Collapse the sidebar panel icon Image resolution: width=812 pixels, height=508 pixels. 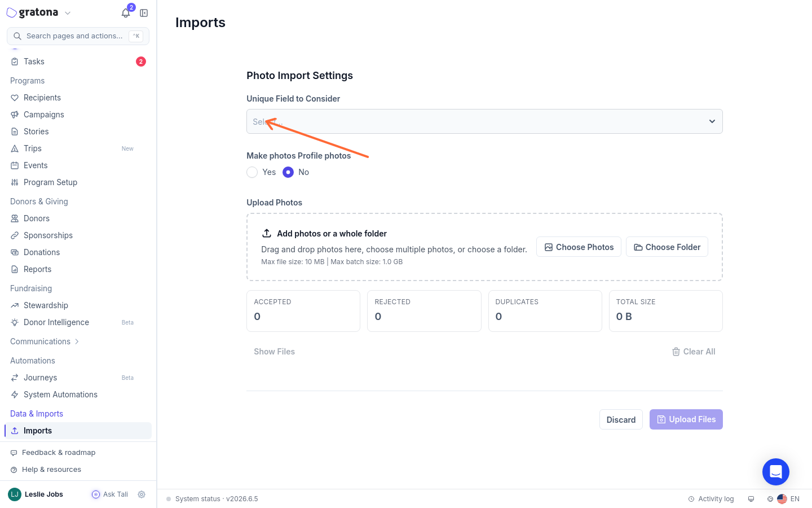pos(144,13)
